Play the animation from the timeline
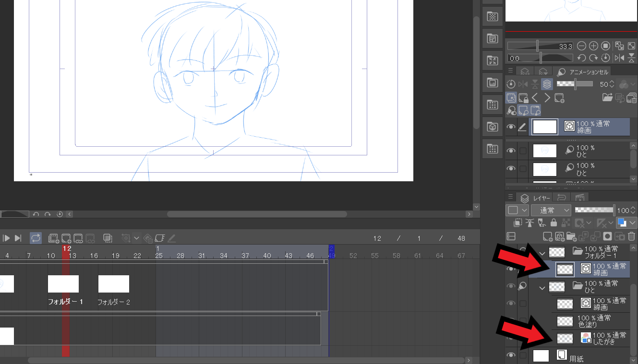Image resolution: width=638 pixels, height=364 pixels. point(7,238)
